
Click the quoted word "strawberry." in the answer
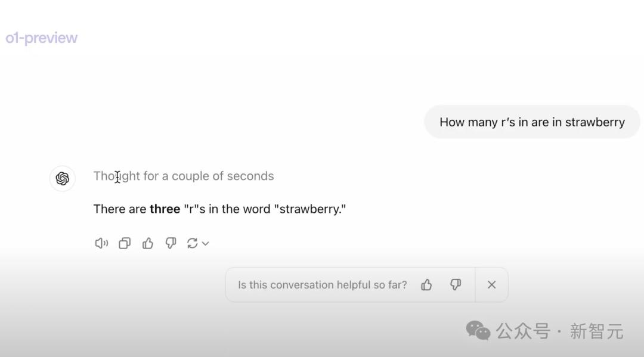(x=310, y=209)
